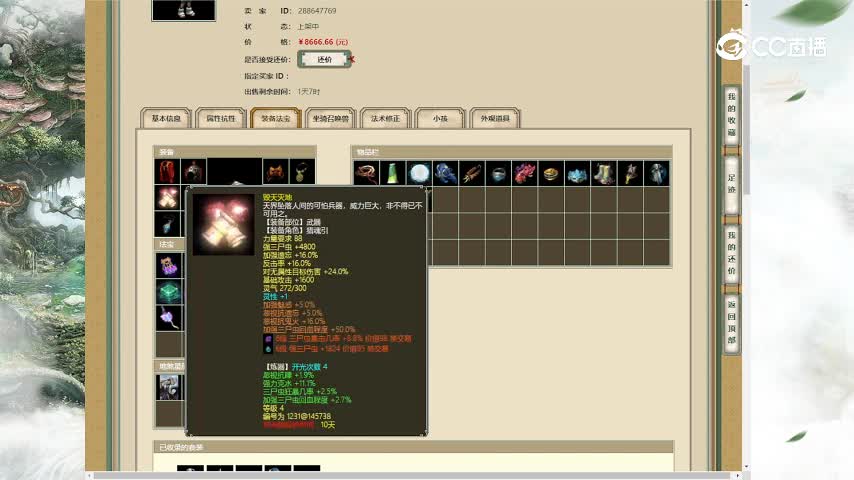
Task: Open 我的还价 in the right sidebar
Action: click(x=731, y=253)
